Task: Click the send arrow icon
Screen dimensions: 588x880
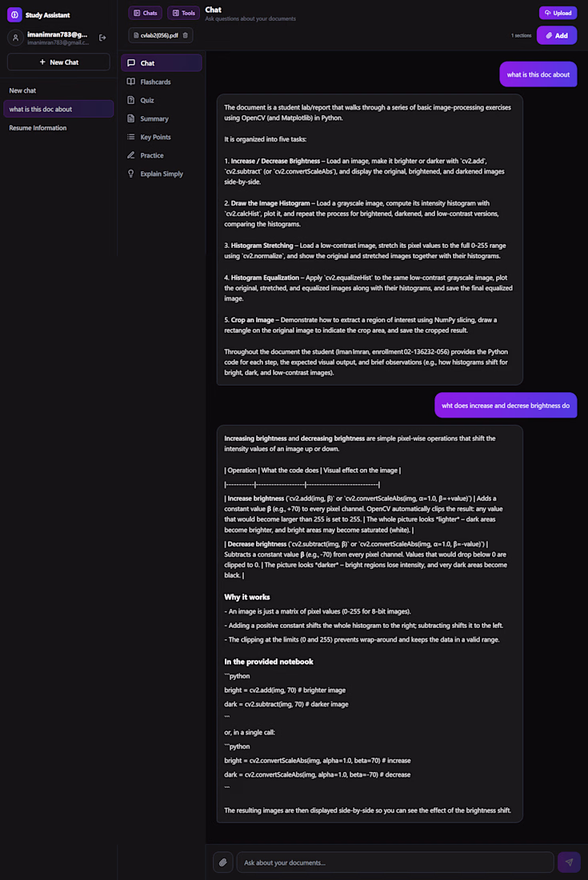Action: tap(569, 862)
